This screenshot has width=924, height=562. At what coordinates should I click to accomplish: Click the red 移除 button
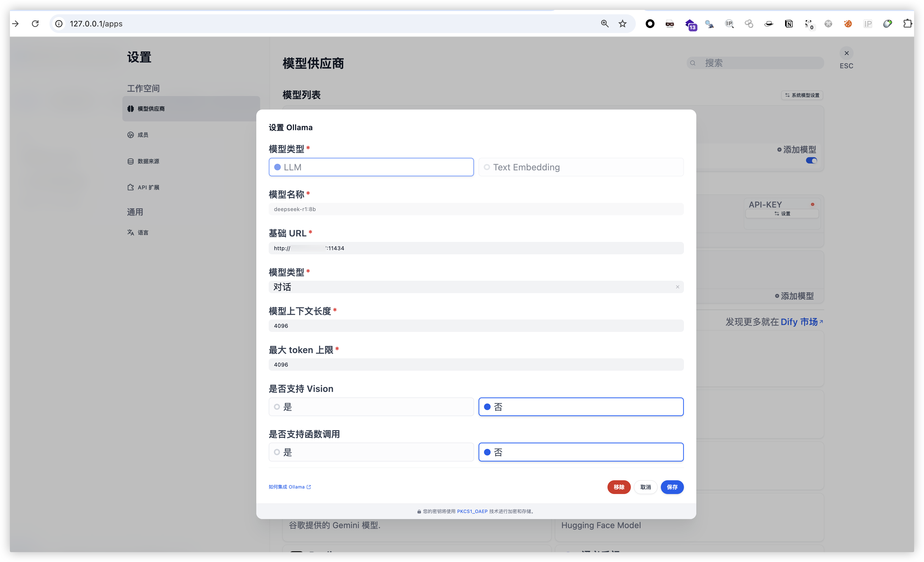pos(619,487)
